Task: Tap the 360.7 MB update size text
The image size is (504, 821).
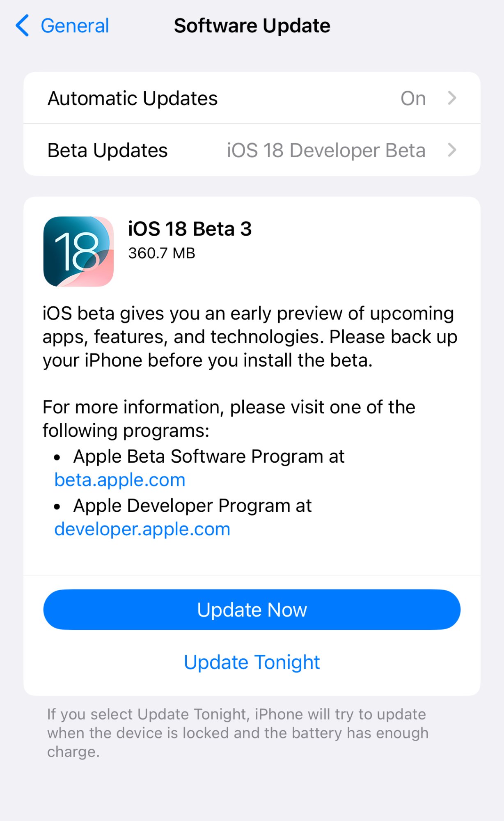Action: point(162,253)
